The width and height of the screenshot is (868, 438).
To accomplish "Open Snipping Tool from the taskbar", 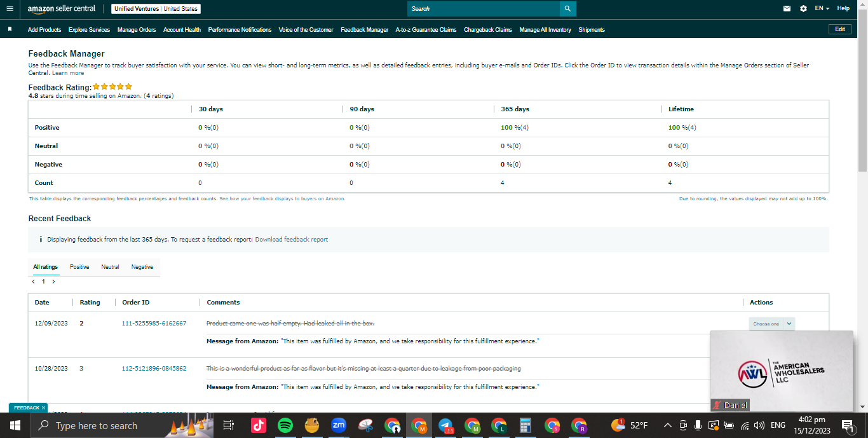I will [x=365, y=425].
